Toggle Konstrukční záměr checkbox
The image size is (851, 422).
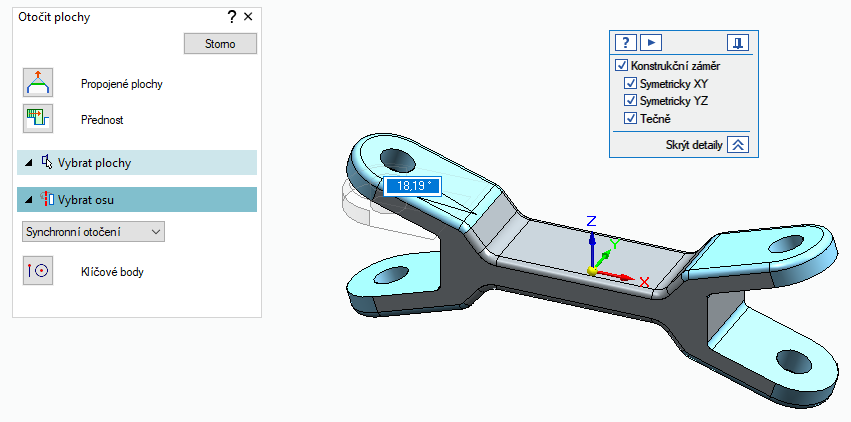pos(621,66)
